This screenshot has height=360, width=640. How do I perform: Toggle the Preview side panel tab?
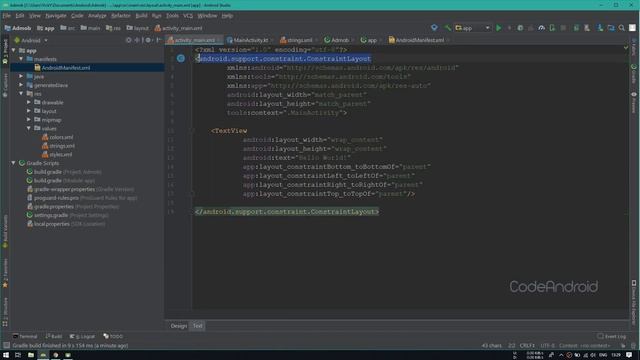(x=634, y=103)
